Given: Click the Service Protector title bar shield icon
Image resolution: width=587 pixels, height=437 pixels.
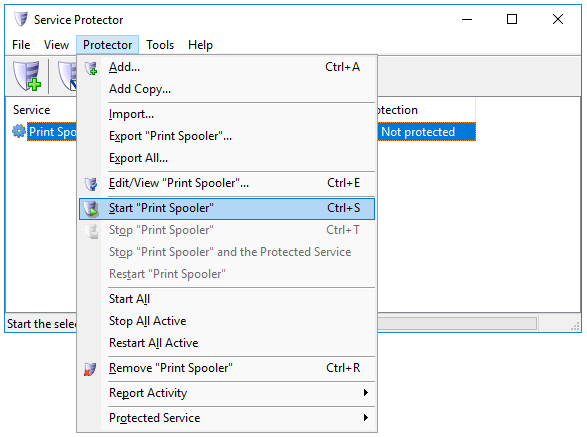Looking at the screenshot, I should tap(21, 19).
